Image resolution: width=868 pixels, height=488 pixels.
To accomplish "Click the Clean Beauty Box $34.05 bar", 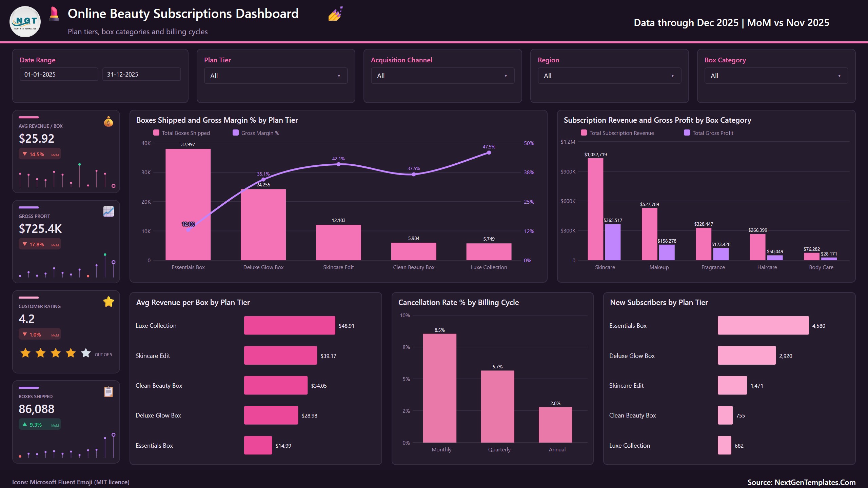I will 276,385.
